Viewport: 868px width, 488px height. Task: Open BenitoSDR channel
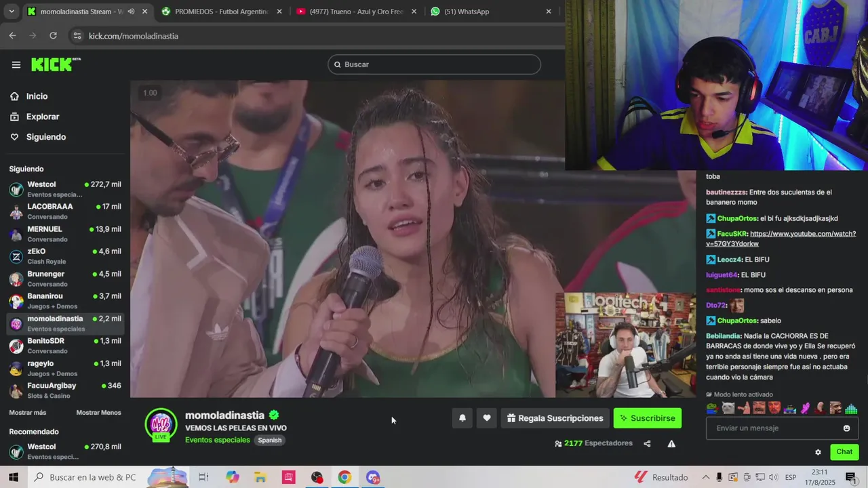tap(65, 346)
